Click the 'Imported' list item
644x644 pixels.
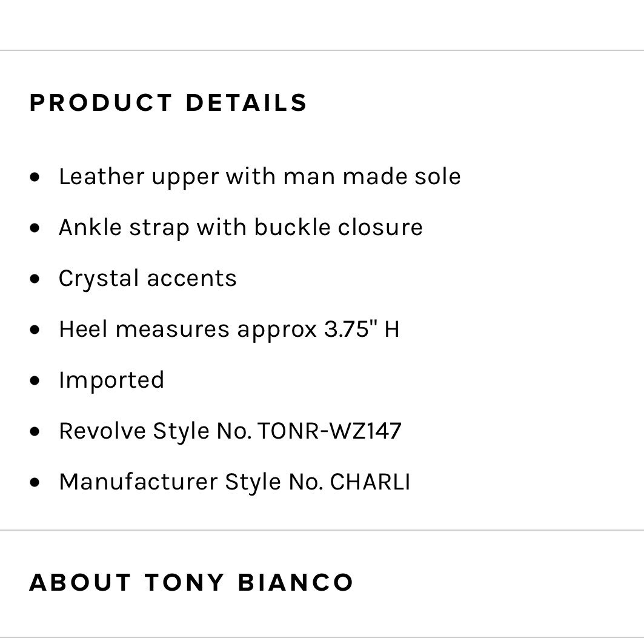tap(111, 380)
